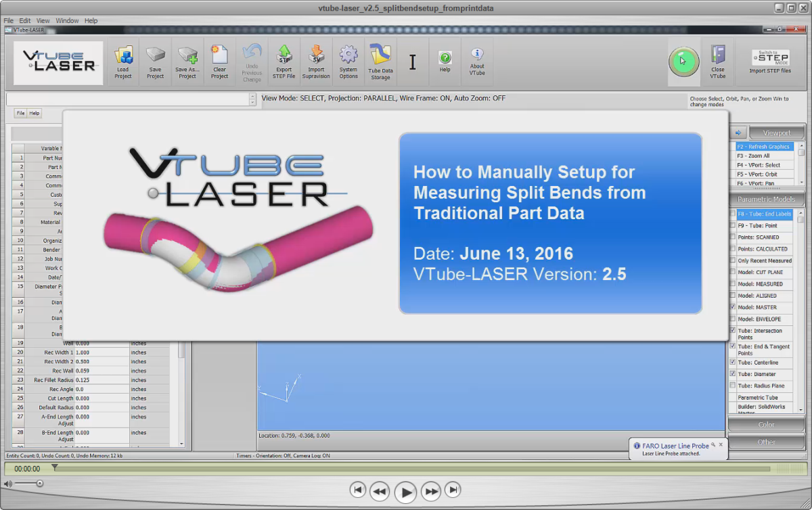Open the Help menu in menu bar

(x=91, y=20)
